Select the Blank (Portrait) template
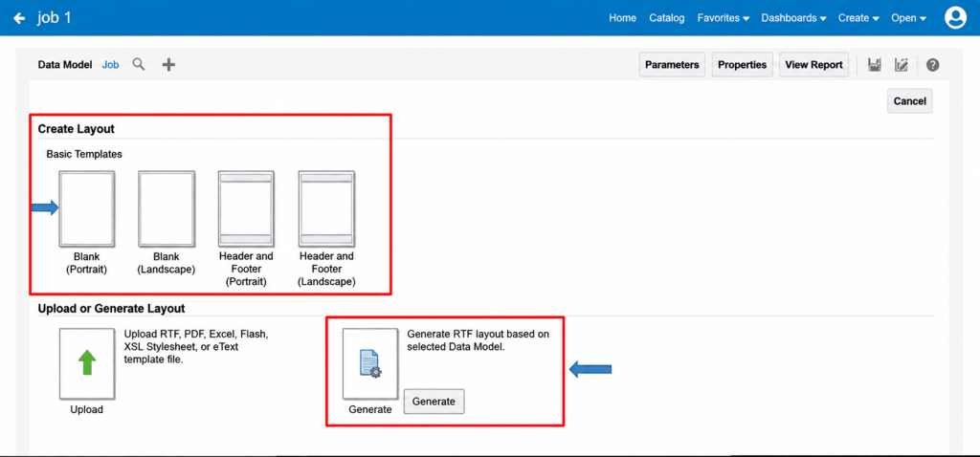This screenshot has height=457, width=980. 86,209
